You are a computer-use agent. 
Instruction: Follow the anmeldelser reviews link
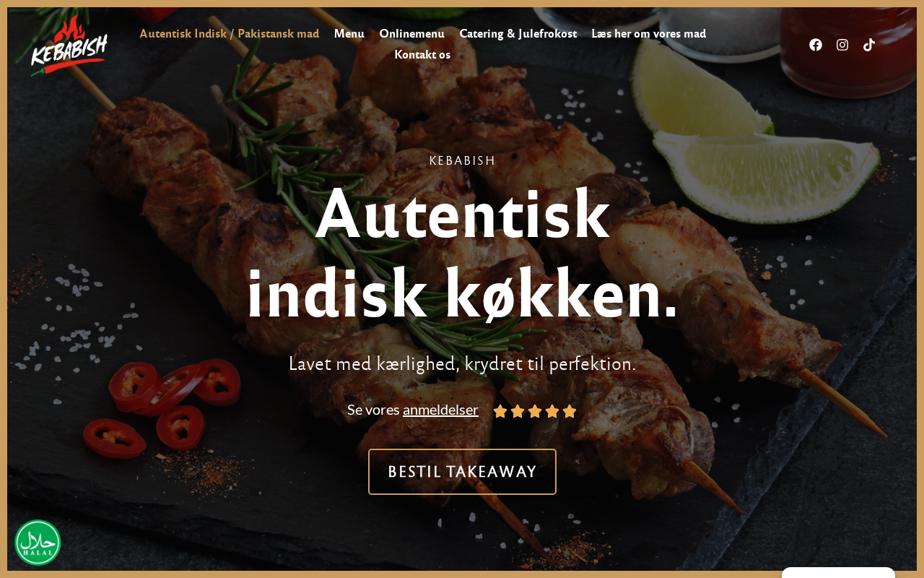point(440,410)
